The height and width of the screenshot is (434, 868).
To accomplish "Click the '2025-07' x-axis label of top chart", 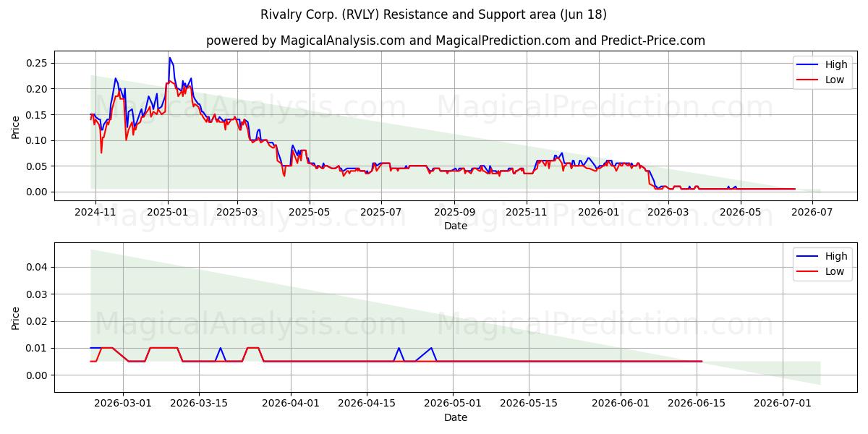I will click(381, 213).
